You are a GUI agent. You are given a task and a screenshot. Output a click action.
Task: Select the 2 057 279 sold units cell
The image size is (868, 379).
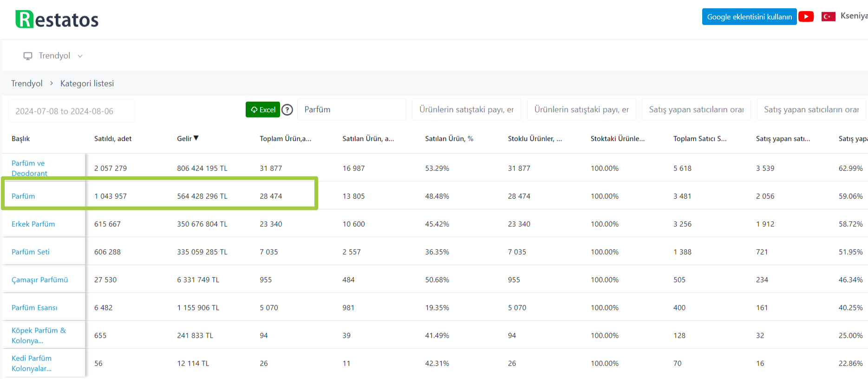pos(111,168)
